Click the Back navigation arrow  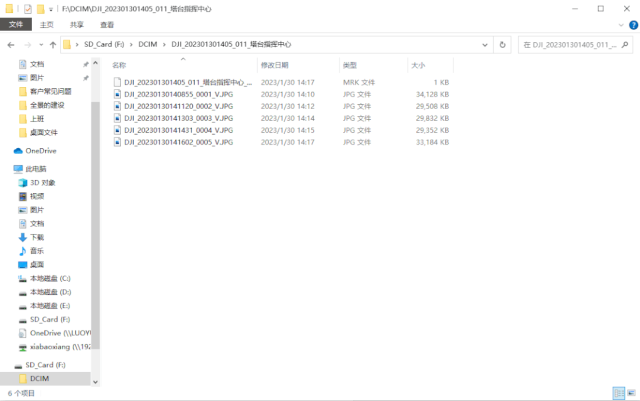(11, 45)
